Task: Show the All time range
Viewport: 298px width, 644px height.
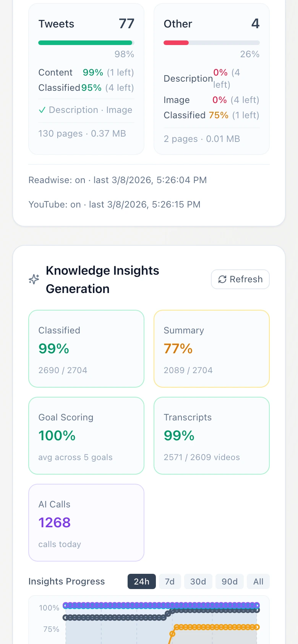Action: 258,581
